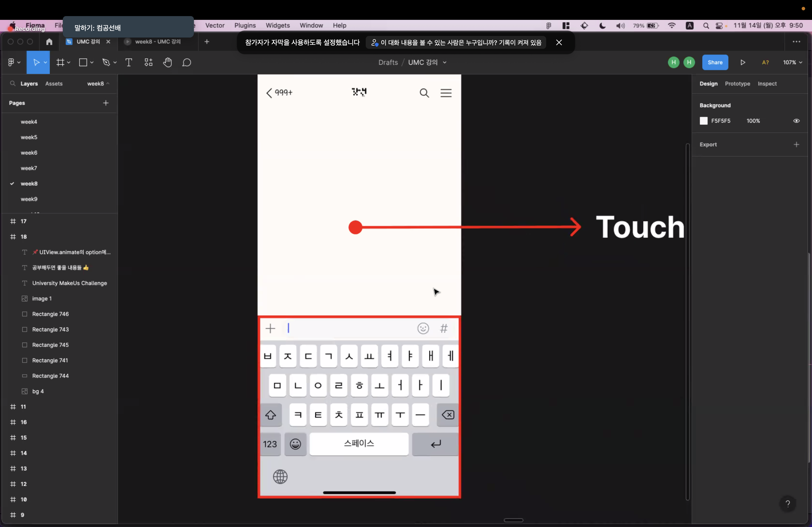Click the help question mark button
This screenshot has height=527, width=812.
[x=788, y=503]
